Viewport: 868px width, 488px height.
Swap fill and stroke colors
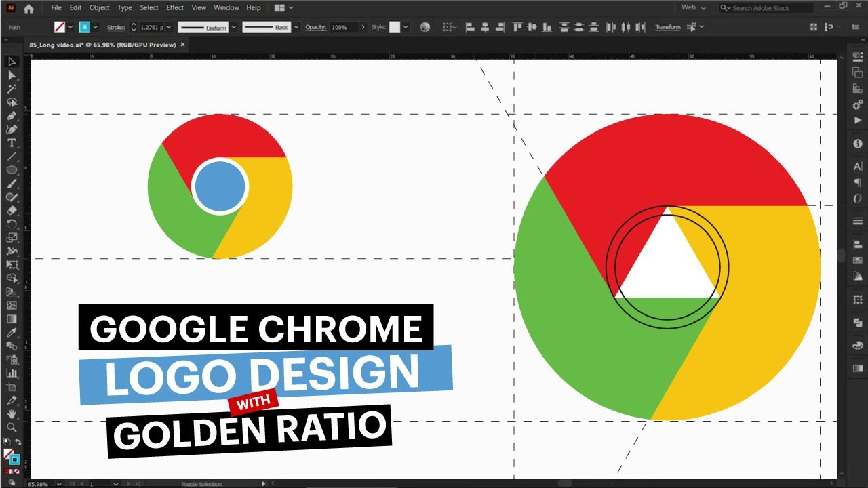[x=18, y=442]
